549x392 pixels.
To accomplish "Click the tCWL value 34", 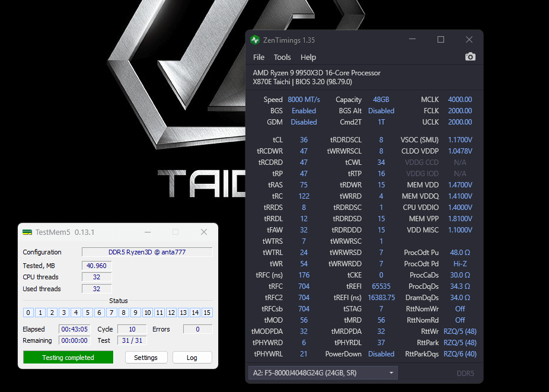I will [381, 162].
